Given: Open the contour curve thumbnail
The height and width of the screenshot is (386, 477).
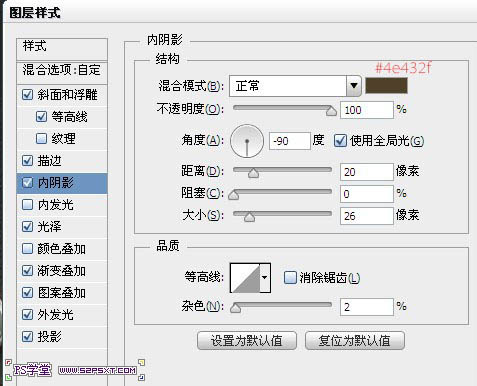Looking at the screenshot, I should tap(245, 278).
